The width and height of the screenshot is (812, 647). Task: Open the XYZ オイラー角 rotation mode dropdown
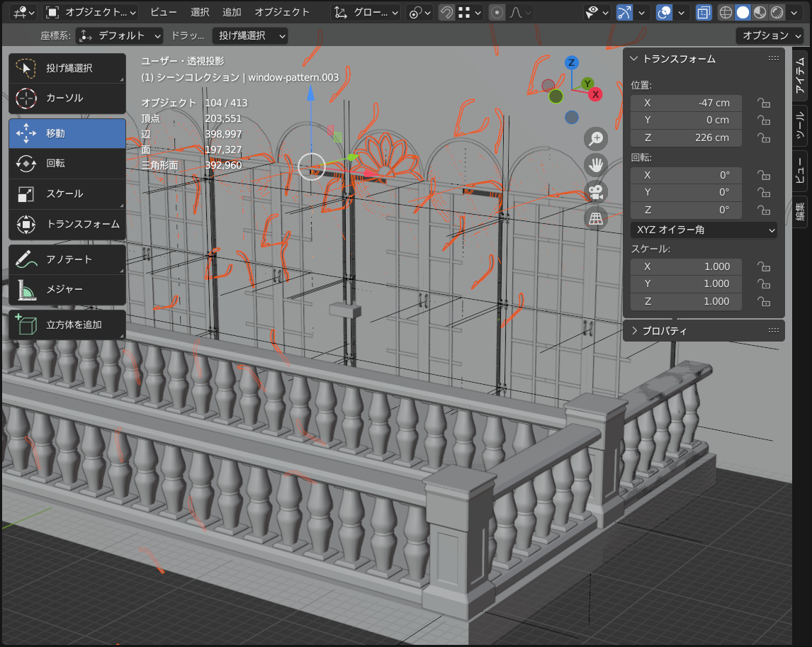[x=703, y=230]
